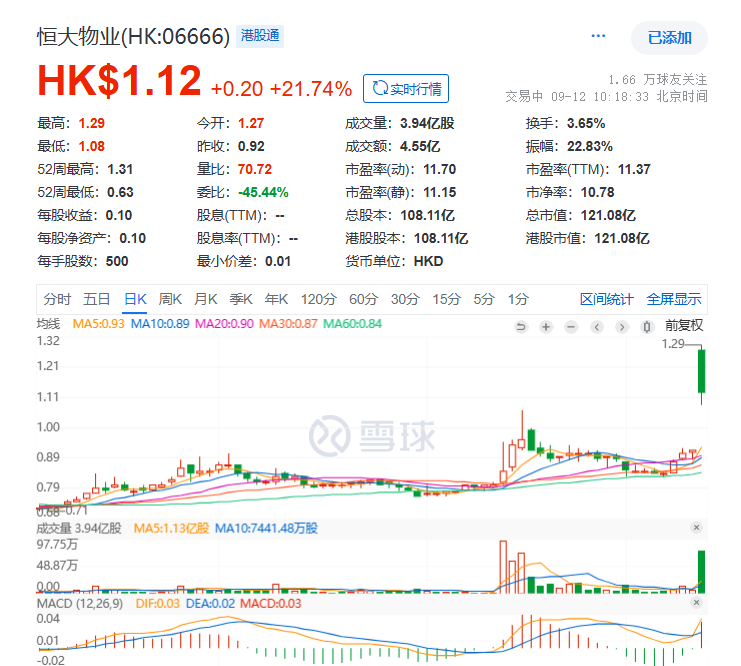Open 全屏显示 fullscreen chart view

(x=673, y=299)
